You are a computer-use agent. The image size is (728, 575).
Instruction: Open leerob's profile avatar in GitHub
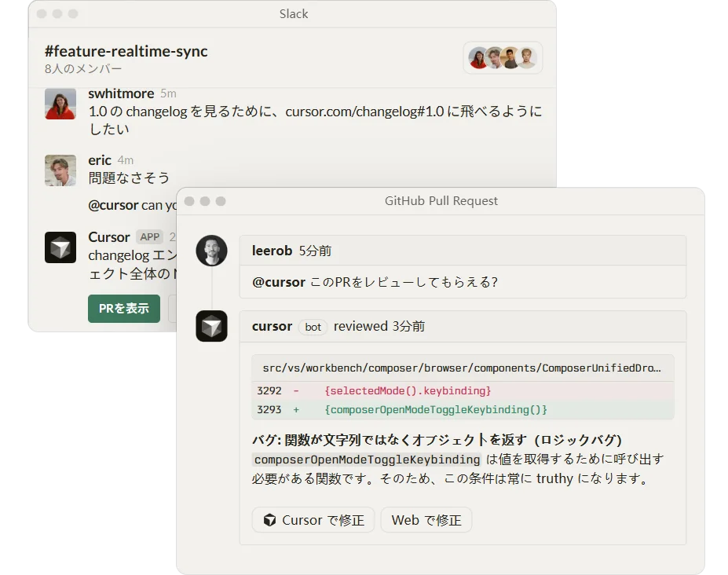pyautogui.click(x=212, y=251)
